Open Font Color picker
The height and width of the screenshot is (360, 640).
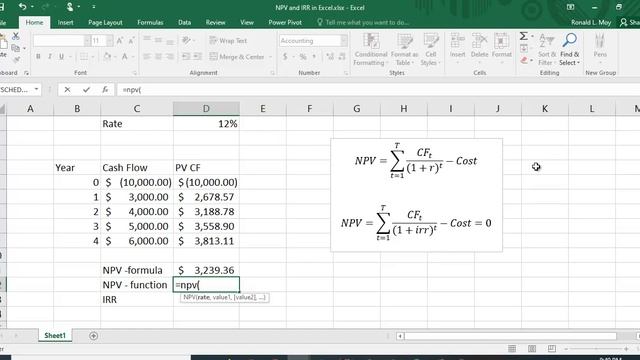(125, 57)
